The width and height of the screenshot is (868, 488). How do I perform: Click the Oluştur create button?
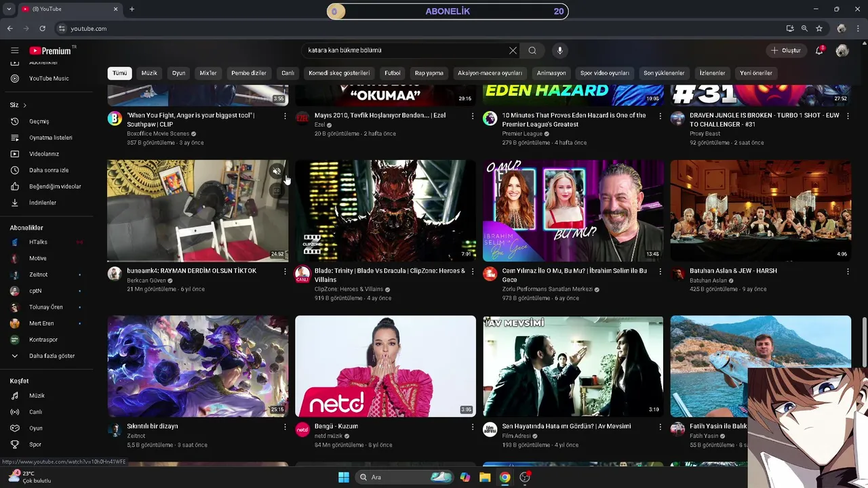(x=785, y=50)
